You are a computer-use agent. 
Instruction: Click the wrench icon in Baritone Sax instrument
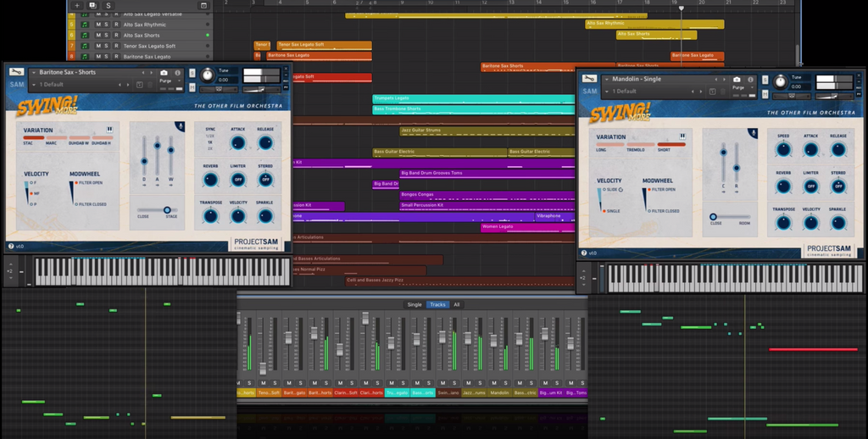pyautogui.click(x=18, y=72)
